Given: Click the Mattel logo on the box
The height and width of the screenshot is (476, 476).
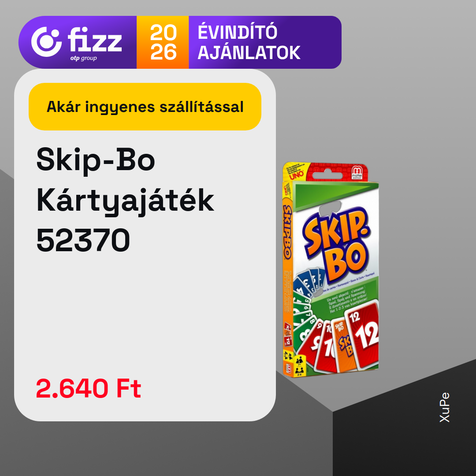Looking at the screenshot, I should pos(357,172).
